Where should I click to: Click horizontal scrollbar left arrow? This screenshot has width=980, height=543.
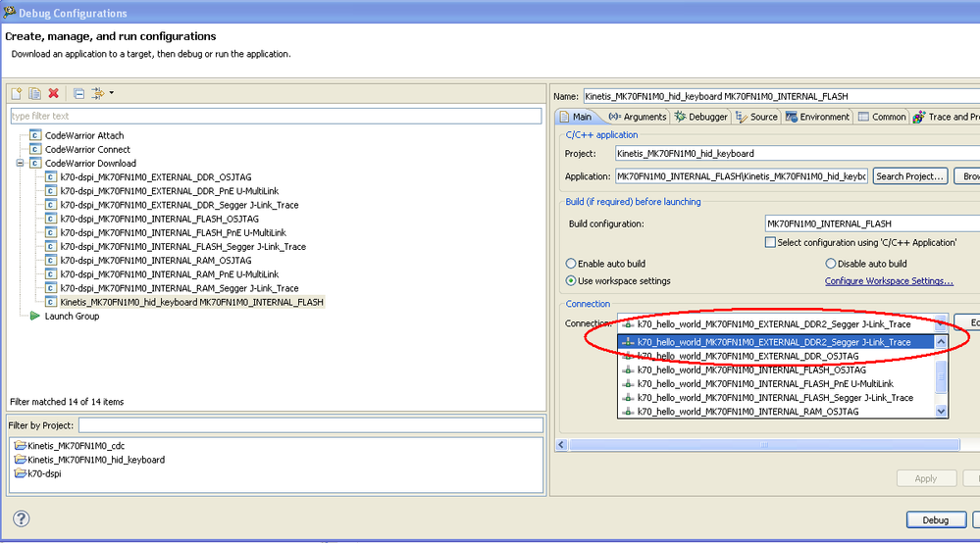tap(561, 444)
